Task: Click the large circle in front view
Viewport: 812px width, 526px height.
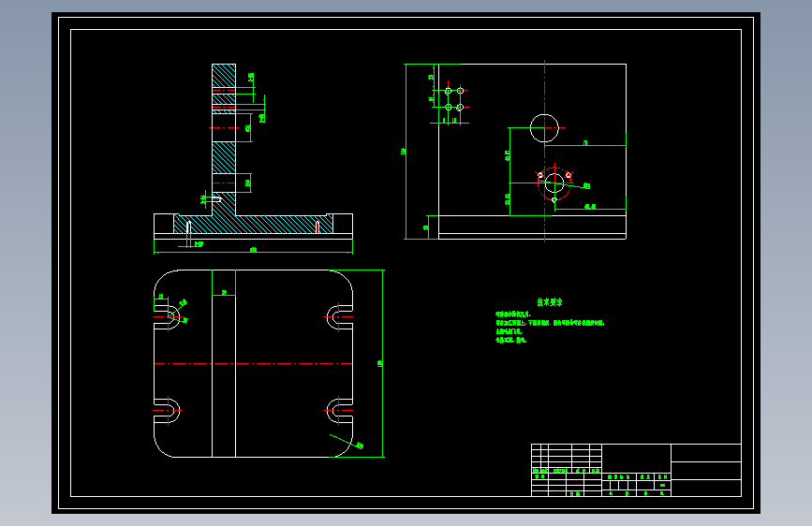Action: point(544,128)
